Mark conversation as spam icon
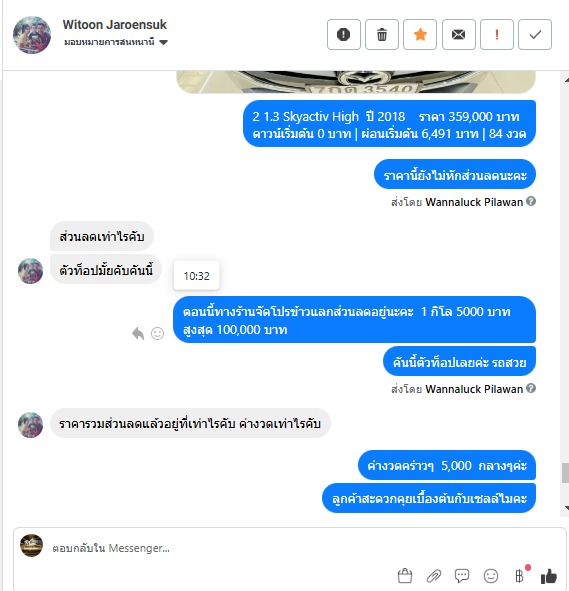Viewport: 569px width, 591px height. (344, 35)
